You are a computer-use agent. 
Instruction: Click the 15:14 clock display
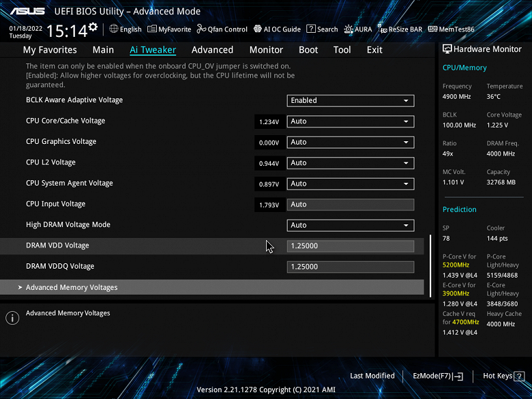point(67,31)
